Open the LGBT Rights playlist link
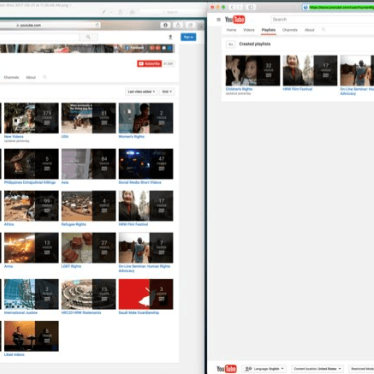This screenshot has height=374, width=374. (x=71, y=266)
